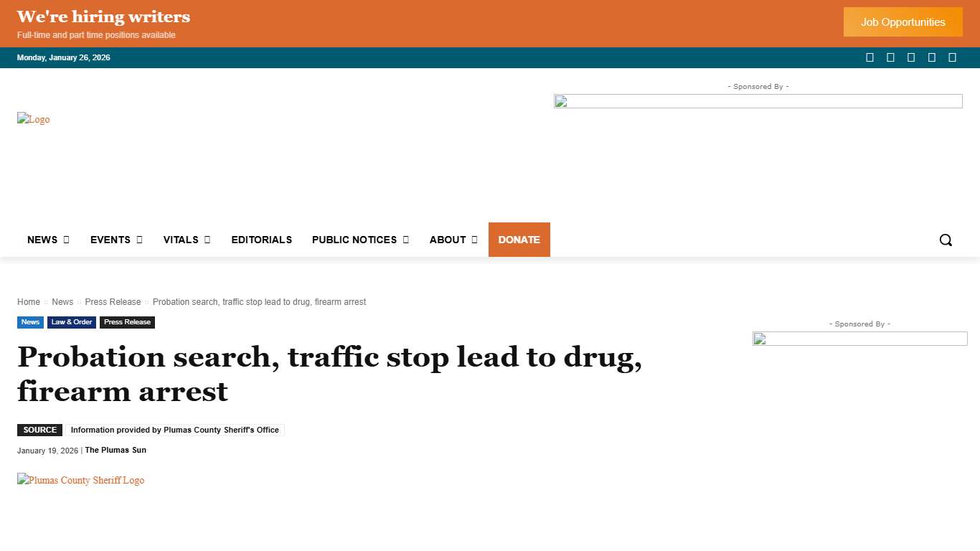Image resolution: width=980 pixels, height=551 pixels.
Task: Click the Law & Order category tag
Action: pos(71,322)
